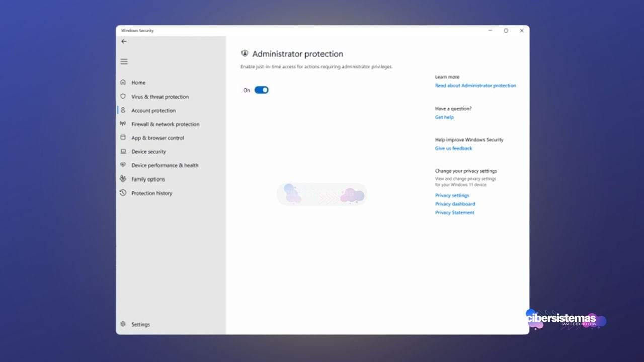Image resolution: width=644 pixels, height=362 pixels.
Task: Open the Privacy dashboard link
Action: (455, 204)
